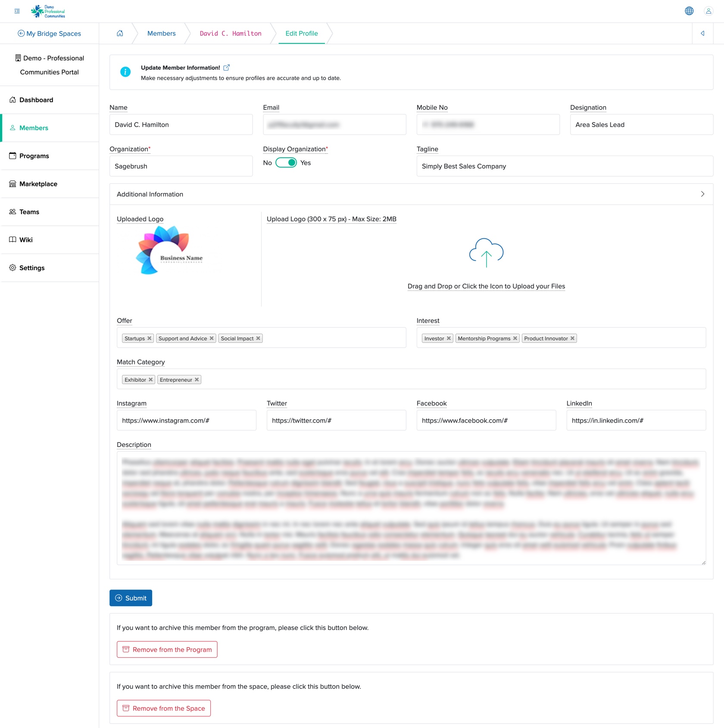Click Remove from the Space button
Image resolution: width=724 pixels, height=728 pixels.
tap(164, 708)
